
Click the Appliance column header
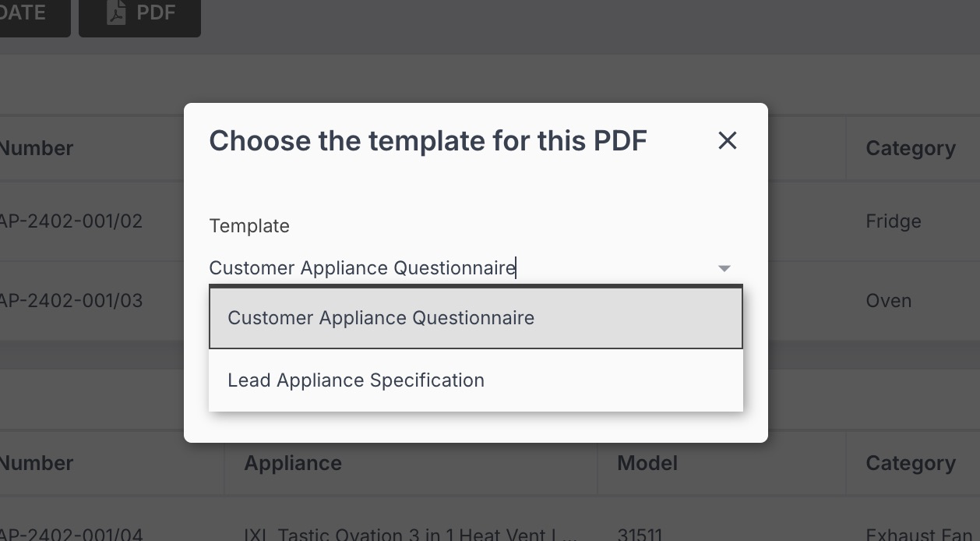293,463
